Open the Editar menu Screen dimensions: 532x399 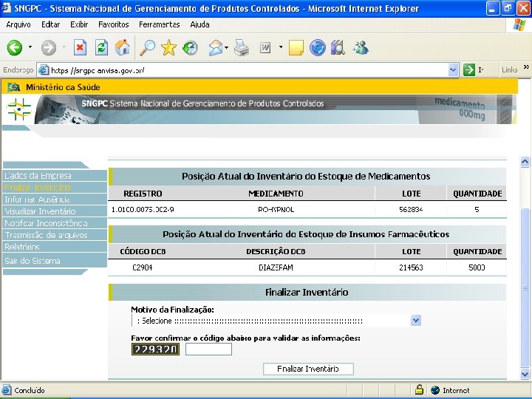[x=50, y=24]
